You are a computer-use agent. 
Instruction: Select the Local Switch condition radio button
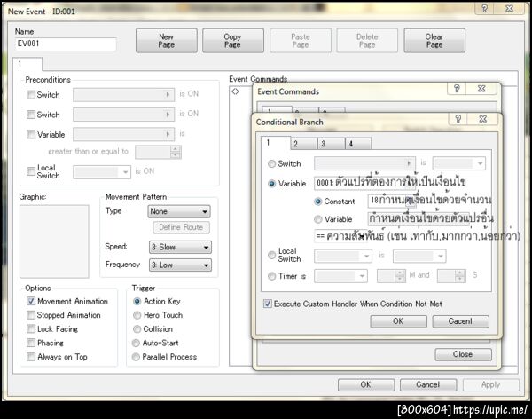coord(272,255)
